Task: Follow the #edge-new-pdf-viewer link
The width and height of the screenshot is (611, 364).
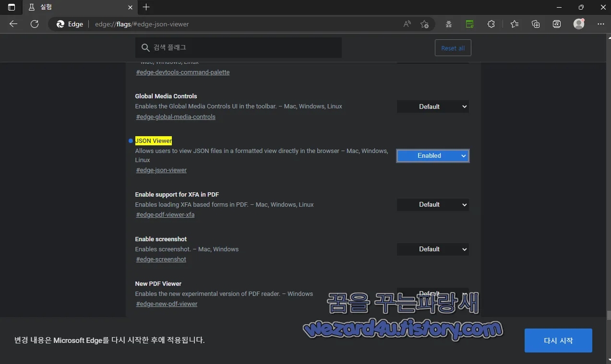Action: click(x=167, y=304)
